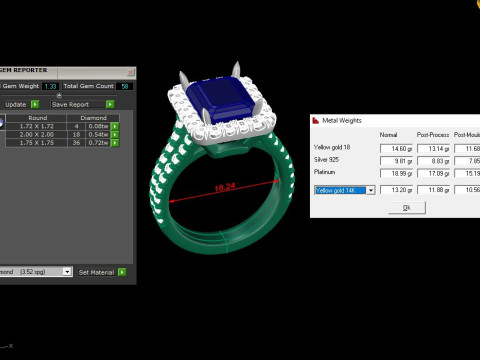This screenshot has width=480, height=360.
Task: Click the Normal column header
Action: point(388,135)
